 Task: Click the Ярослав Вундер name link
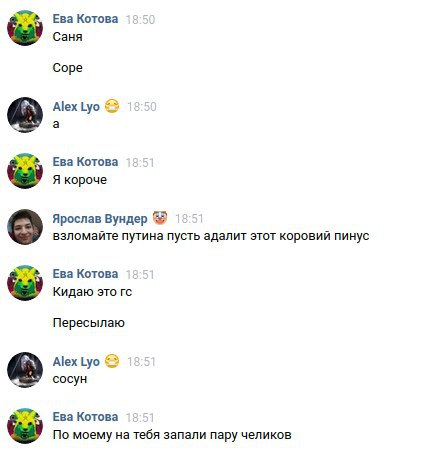[x=100, y=219]
